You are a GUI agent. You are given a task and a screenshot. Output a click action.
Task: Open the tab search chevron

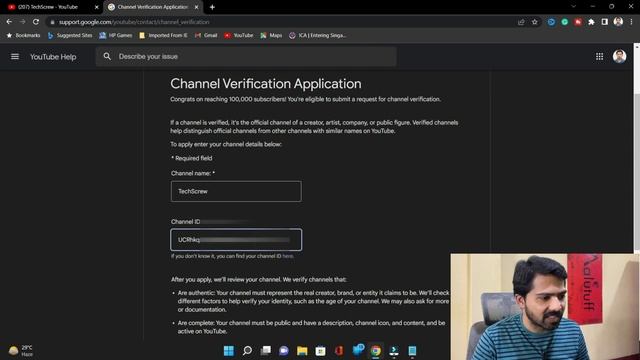point(573,7)
